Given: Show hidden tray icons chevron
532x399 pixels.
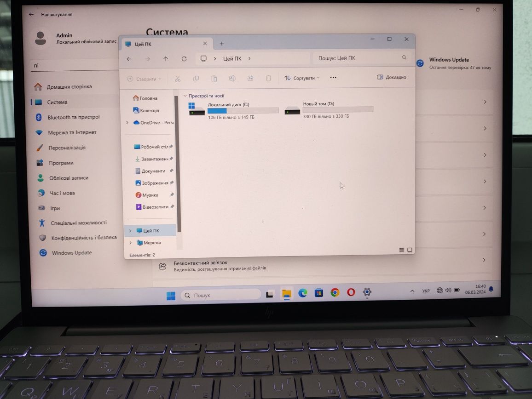Looking at the screenshot, I should pyautogui.click(x=412, y=291).
